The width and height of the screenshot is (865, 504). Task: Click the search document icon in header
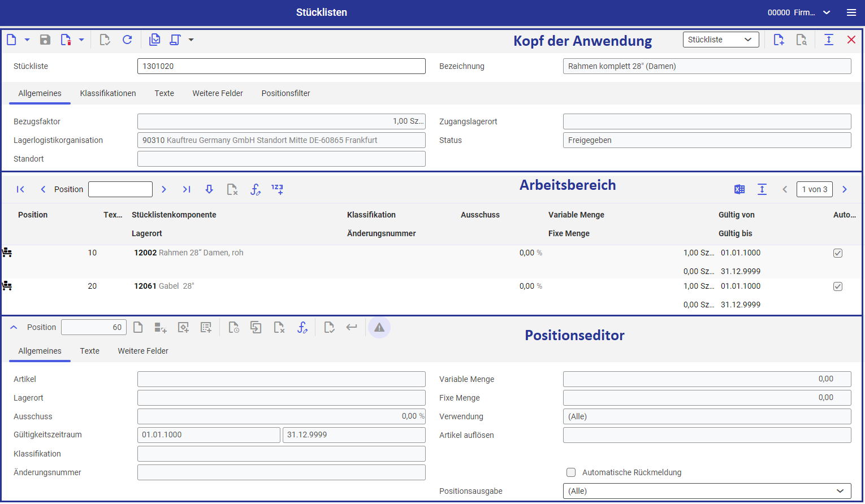click(x=801, y=40)
